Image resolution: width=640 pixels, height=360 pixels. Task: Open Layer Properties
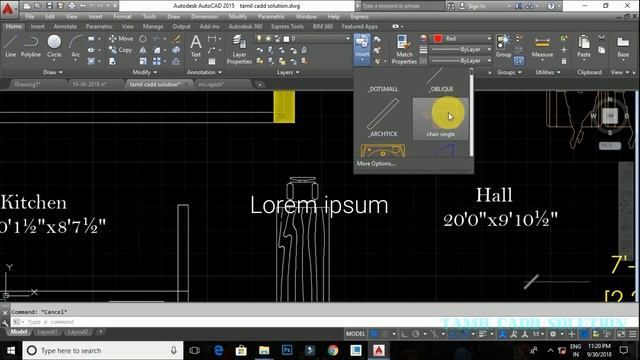point(239,49)
